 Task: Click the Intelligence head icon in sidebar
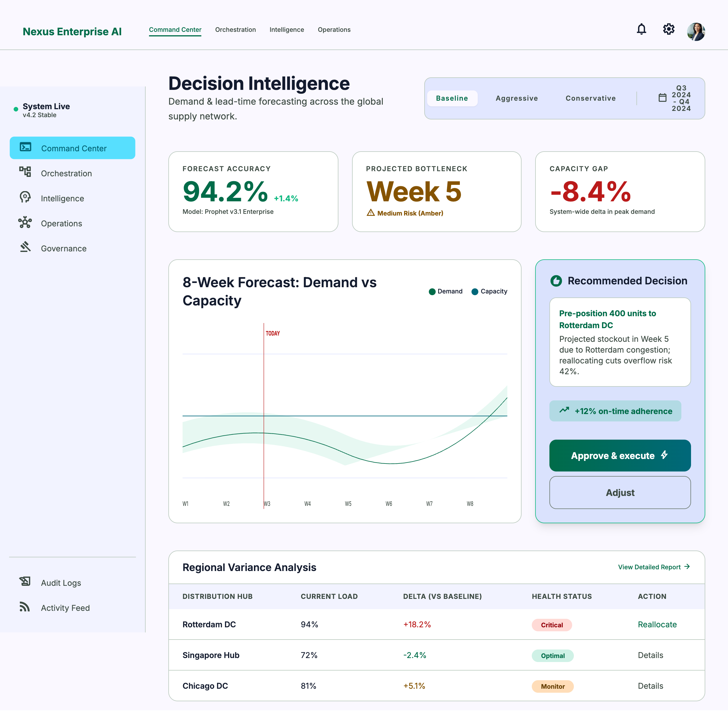[x=25, y=197]
